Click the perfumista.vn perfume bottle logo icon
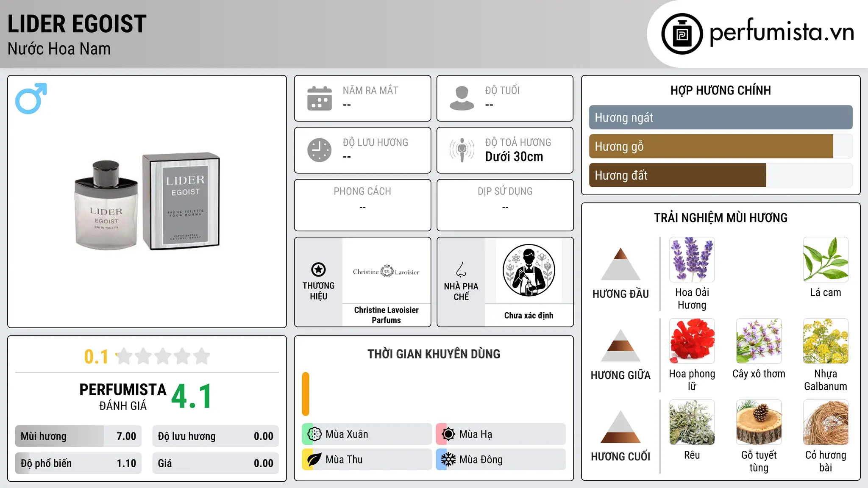868x488 pixels. click(x=682, y=34)
